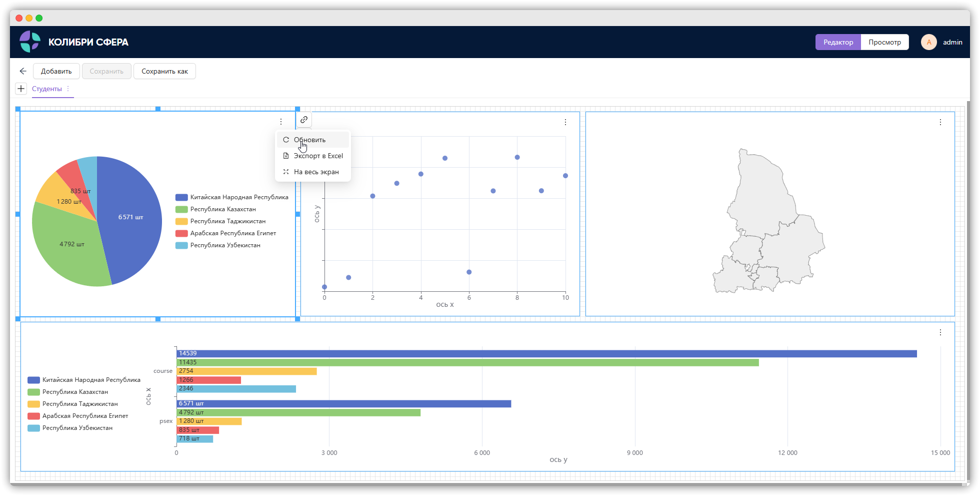The height and width of the screenshot is (496, 980).
Task: Click the Сохранить как button
Action: pos(165,71)
